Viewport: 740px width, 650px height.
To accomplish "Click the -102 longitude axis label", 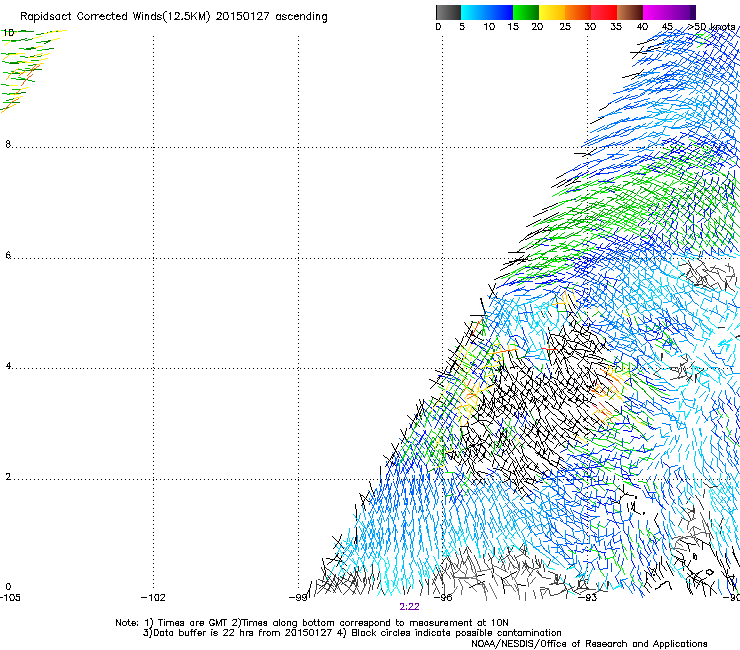I will [x=153, y=598].
